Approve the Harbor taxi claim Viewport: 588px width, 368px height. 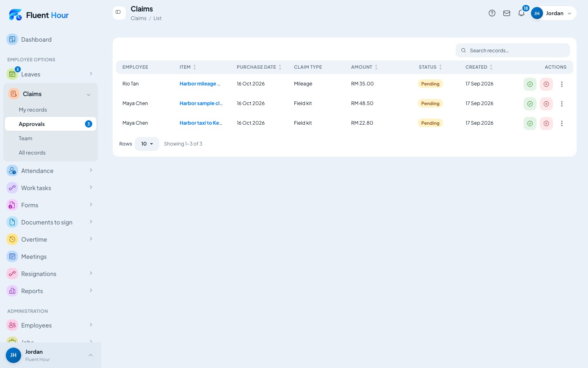530,123
